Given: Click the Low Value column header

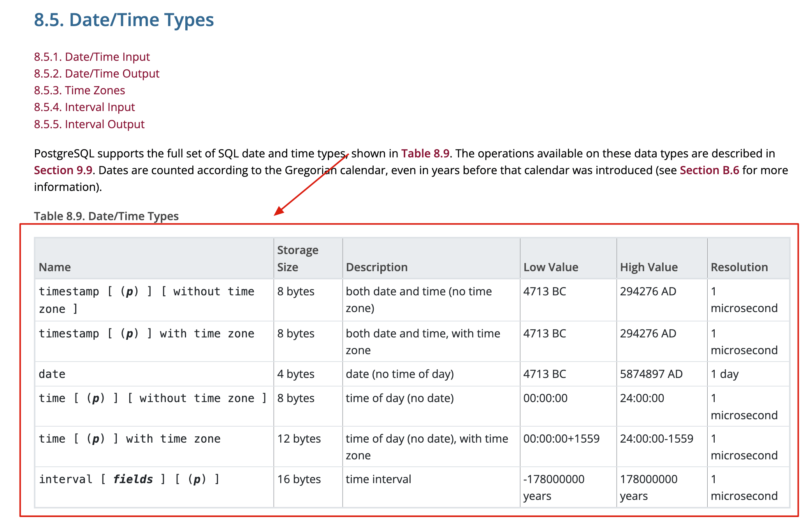Looking at the screenshot, I should pyautogui.click(x=550, y=267).
